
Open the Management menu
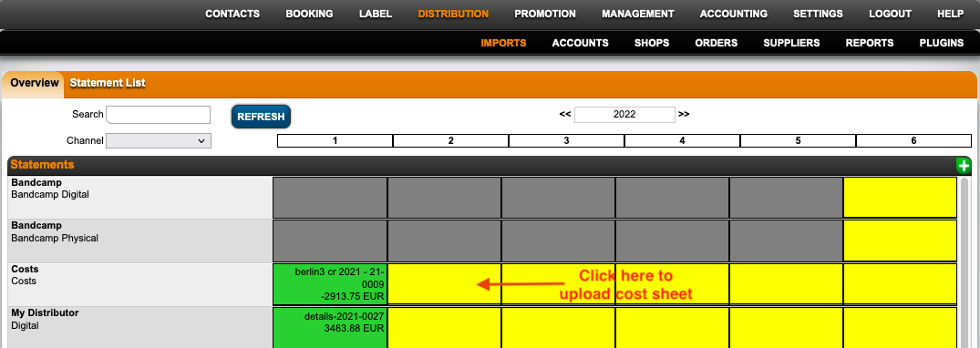tap(638, 14)
